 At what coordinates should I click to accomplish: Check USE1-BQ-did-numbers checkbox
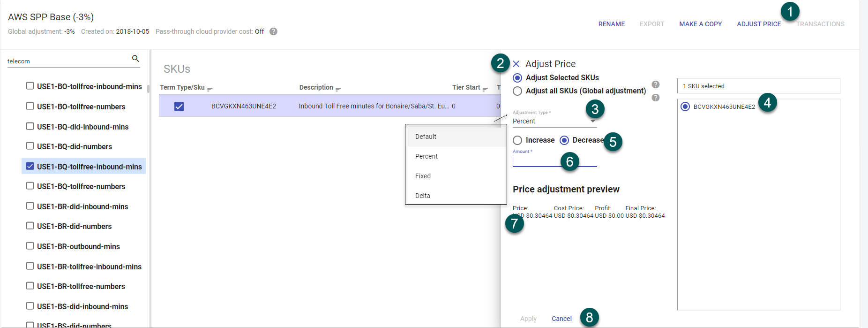point(30,146)
